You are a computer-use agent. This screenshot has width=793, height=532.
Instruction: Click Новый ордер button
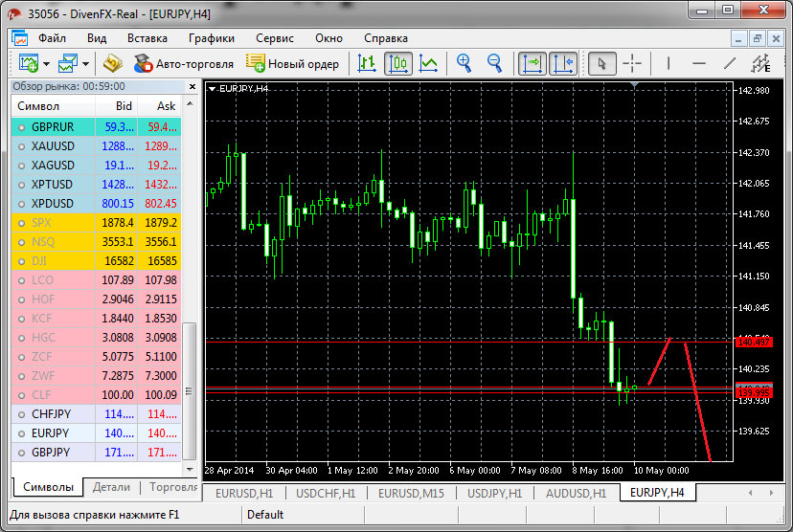pyautogui.click(x=292, y=64)
